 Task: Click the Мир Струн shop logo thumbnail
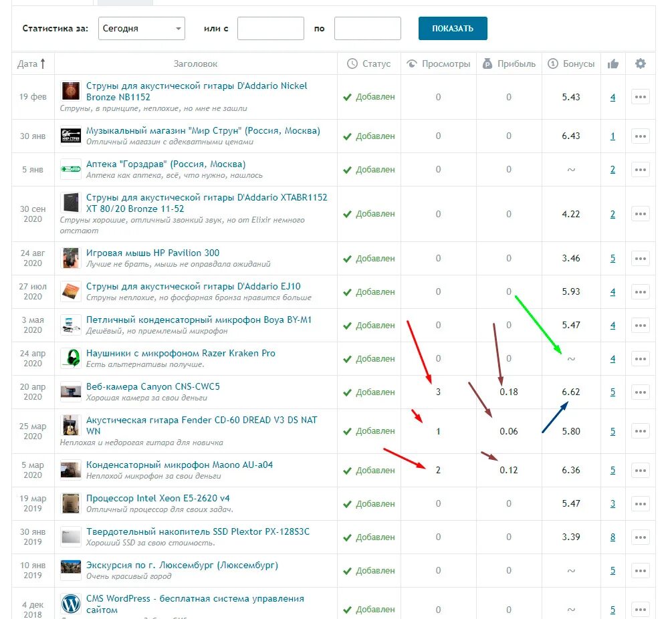pyautogui.click(x=71, y=136)
